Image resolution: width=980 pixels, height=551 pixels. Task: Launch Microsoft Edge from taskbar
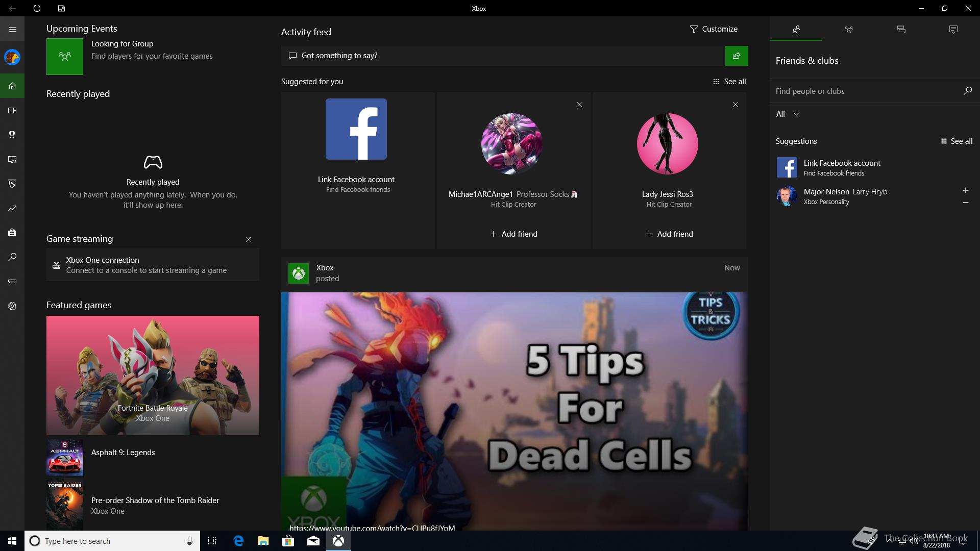238,541
